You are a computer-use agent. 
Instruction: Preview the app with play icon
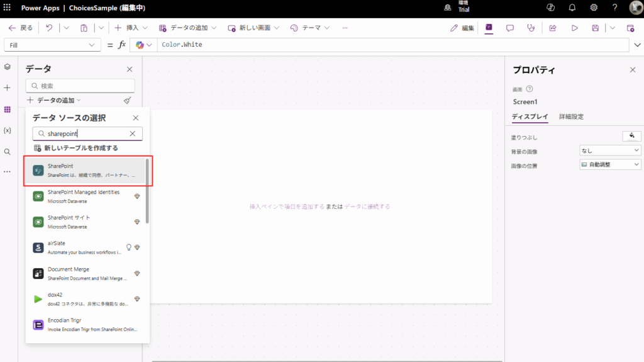575,28
